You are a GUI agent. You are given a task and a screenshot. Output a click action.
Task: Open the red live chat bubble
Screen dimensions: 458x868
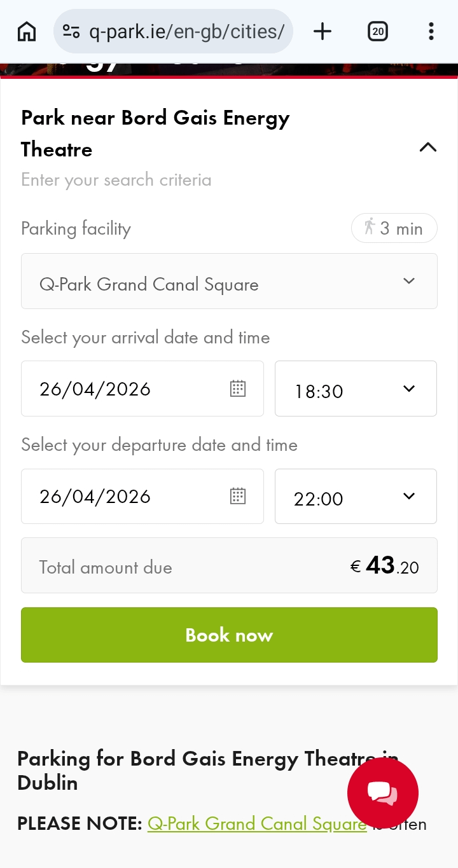383,792
